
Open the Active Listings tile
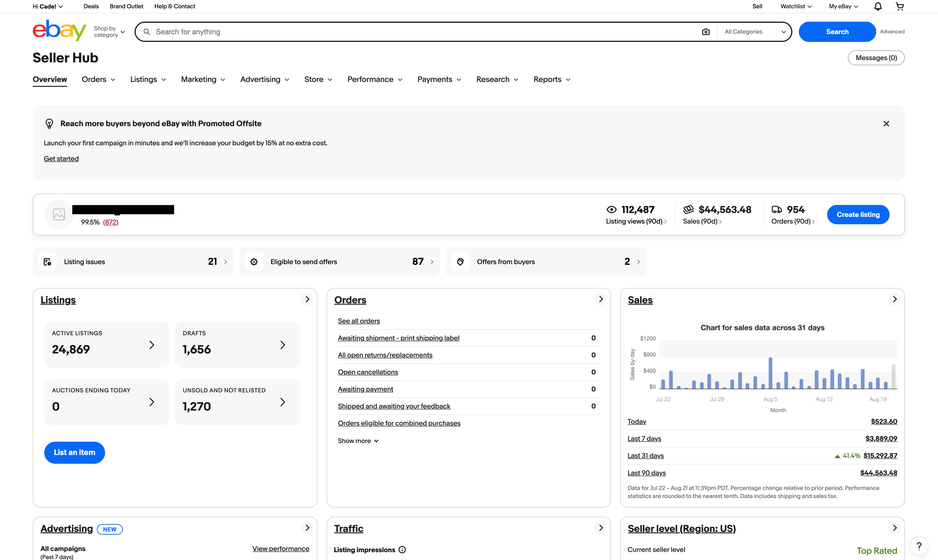(x=106, y=345)
